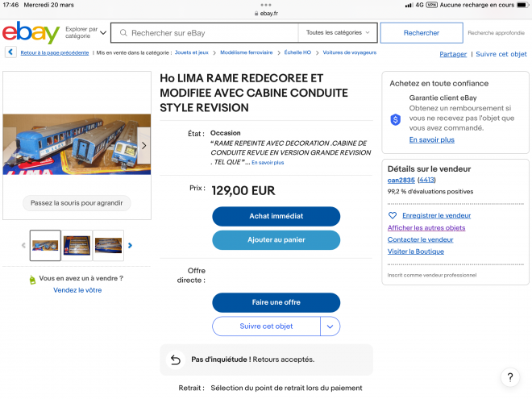
Task: Open the Modélisme ferroviaire breadcrumb
Action: pos(247,52)
